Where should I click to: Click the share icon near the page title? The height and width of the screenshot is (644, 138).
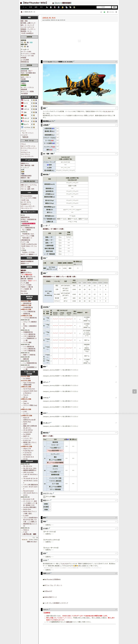101,12
